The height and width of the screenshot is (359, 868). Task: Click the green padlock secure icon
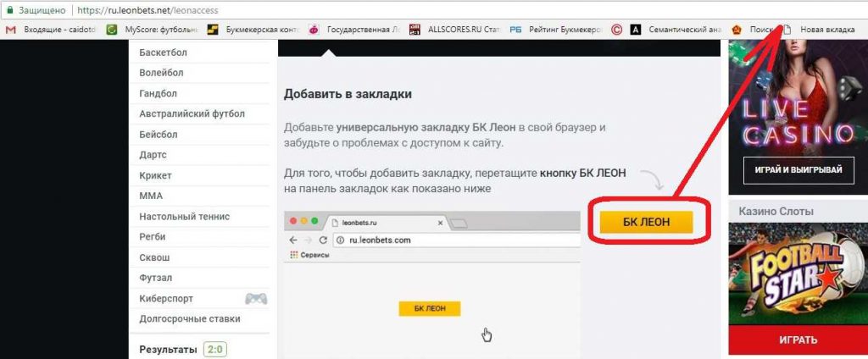pyautogui.click(x=9, y=10)
